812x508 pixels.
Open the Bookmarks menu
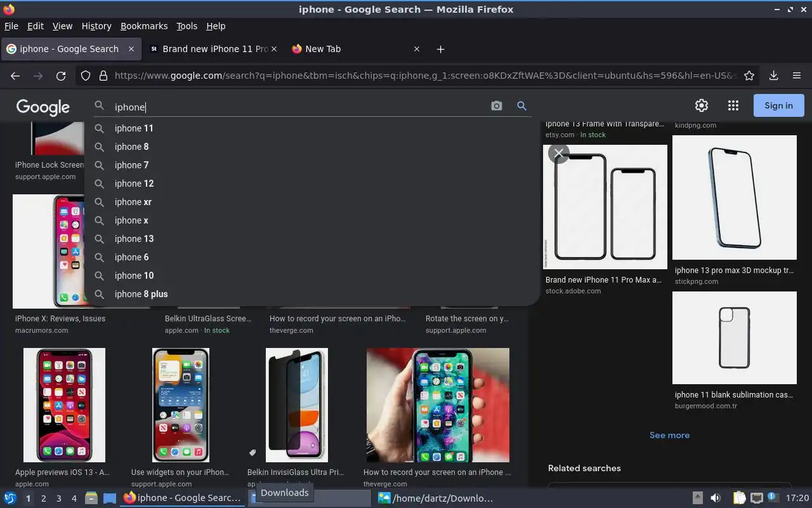tap(144, 26)
